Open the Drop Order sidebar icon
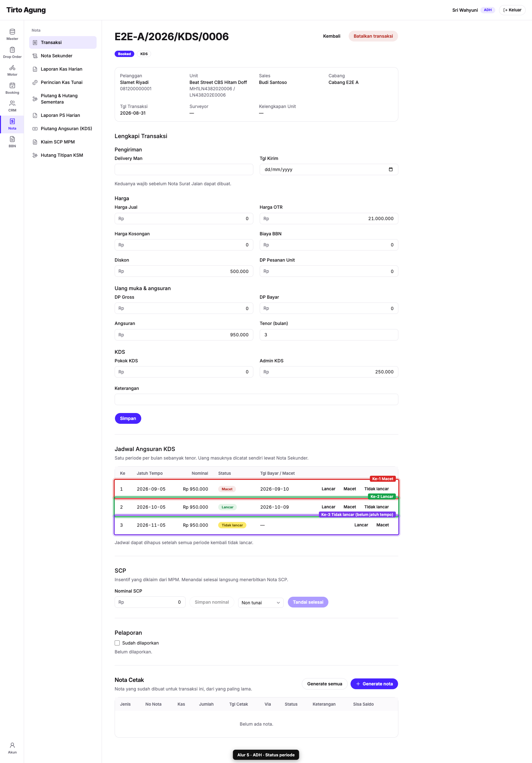This screenshot has height=763, width=532. tap(12, 50)
